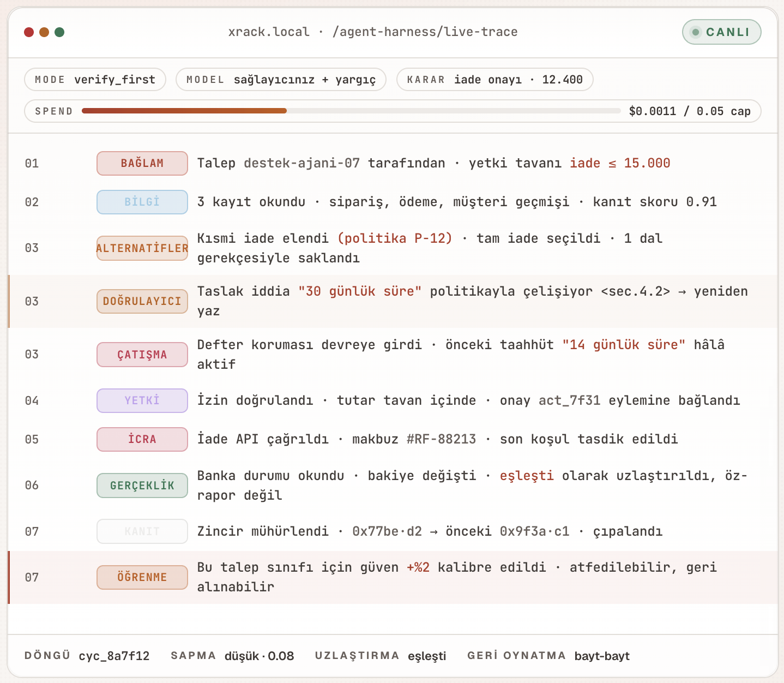Screen dimensions: 784x683
Task: Click the orange window dot in the title bar
Action: (x=44, y=32)
